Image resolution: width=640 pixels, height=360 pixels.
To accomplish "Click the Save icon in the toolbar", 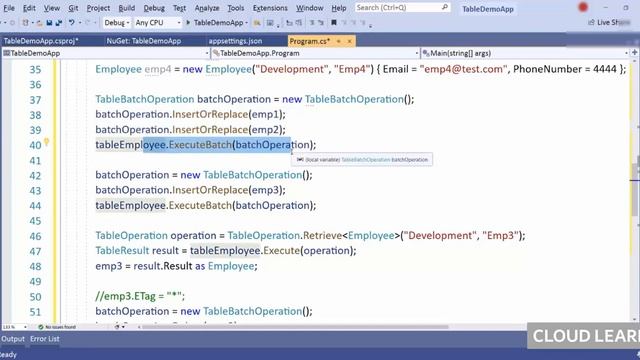I will pos(49,23).
